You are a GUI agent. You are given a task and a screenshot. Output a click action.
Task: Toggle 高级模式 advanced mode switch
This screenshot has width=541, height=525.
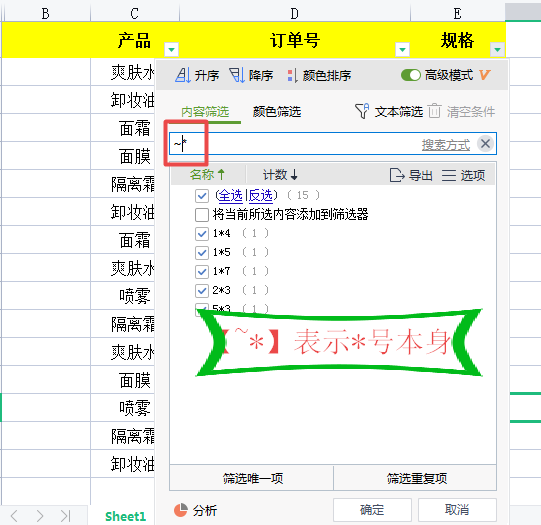[411, 75]
